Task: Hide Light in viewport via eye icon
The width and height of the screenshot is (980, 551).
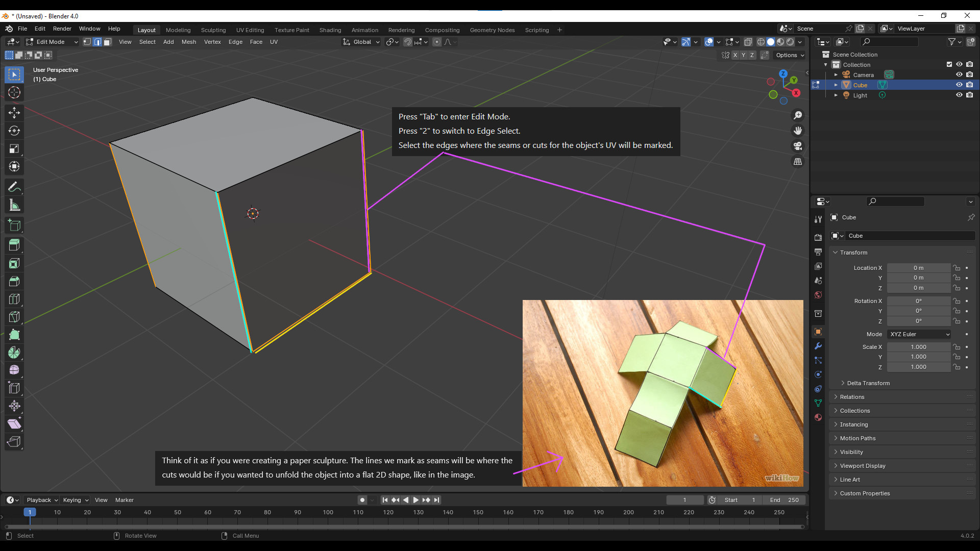Action: (959, 95)
